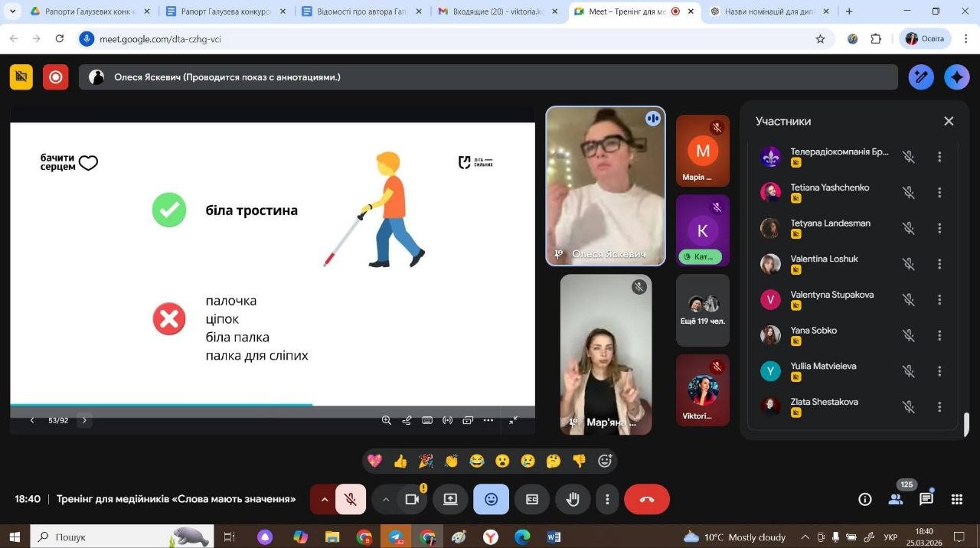Image resolution: width=980 pixels, height=548 pixels.
Task: Open the chat panel icon
Action: [x=926, y=500]
